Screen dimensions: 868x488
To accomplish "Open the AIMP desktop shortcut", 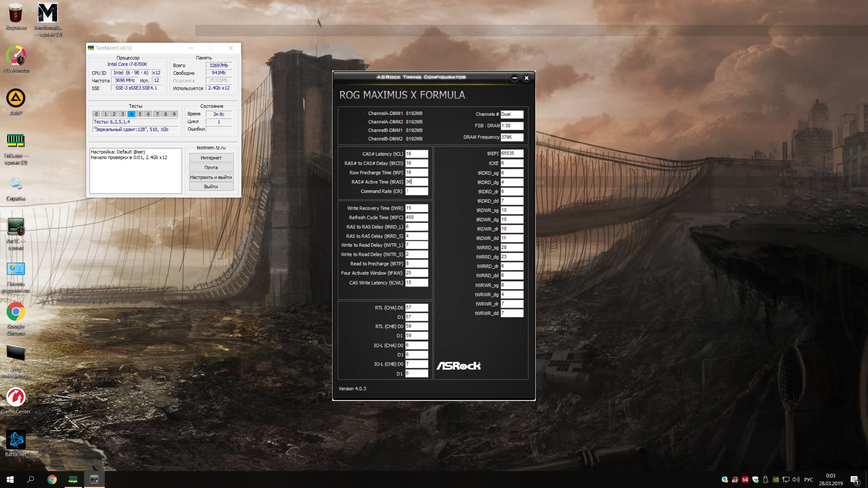I will 16,99.
